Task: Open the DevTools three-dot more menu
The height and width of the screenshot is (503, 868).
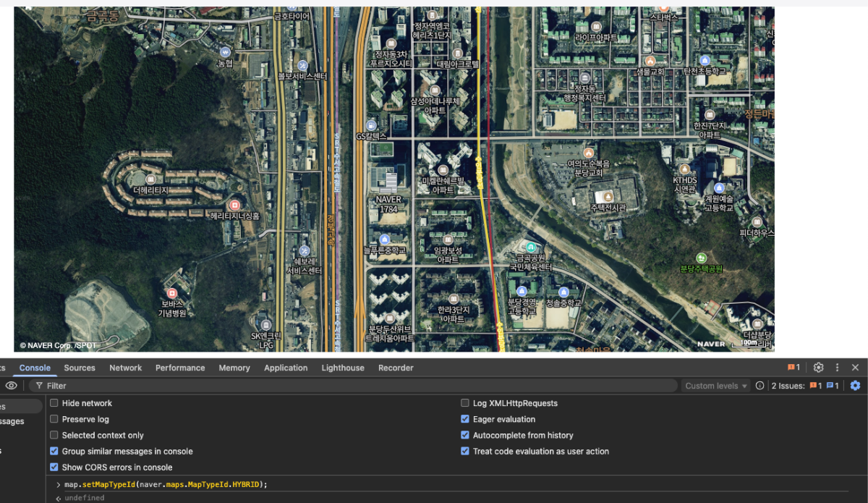Action: click(837, 368)
